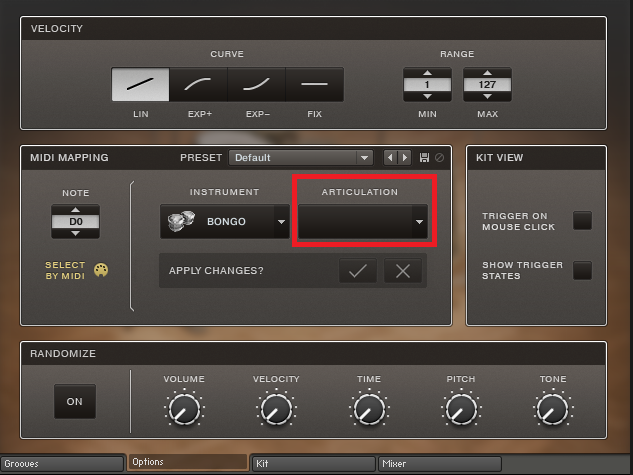
Task: Open the Articulation dropdown
Action: click(363, 222)
